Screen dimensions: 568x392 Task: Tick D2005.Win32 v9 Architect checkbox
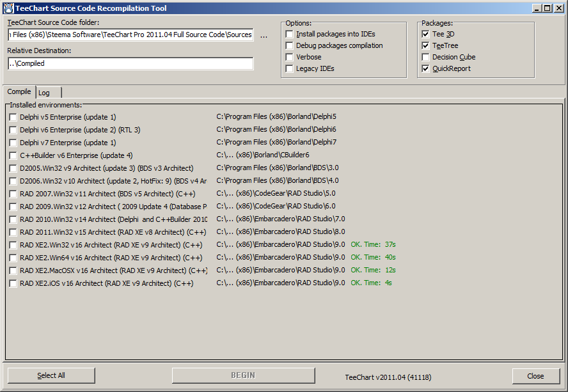[x=13, y=168]
